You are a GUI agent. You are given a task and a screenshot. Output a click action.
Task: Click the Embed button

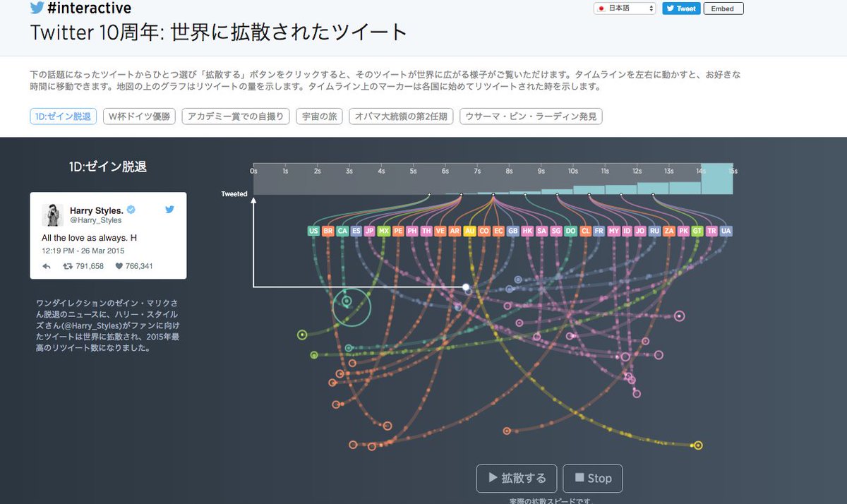coord(723,8)
